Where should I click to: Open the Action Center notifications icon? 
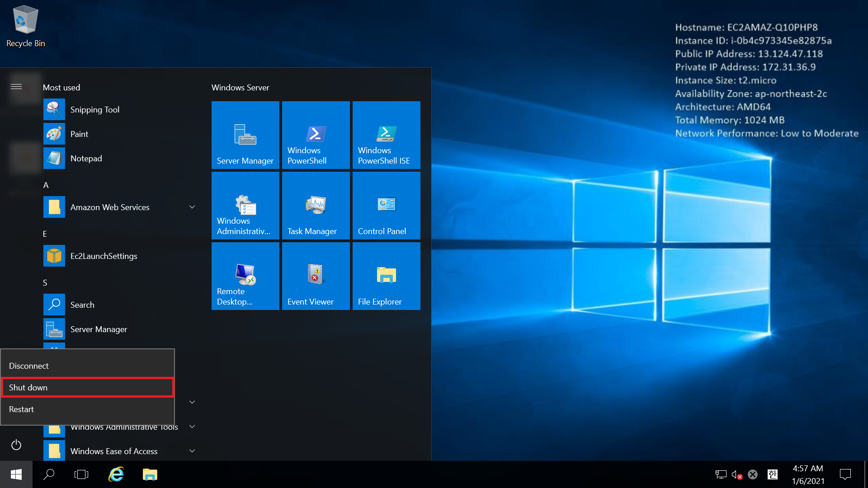tap(845, 474)
